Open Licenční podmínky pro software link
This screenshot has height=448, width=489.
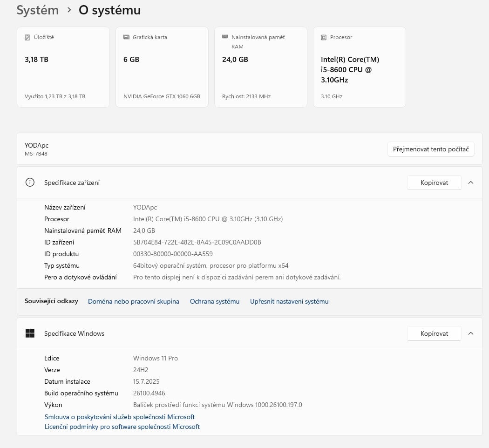(x=122, y=427)
